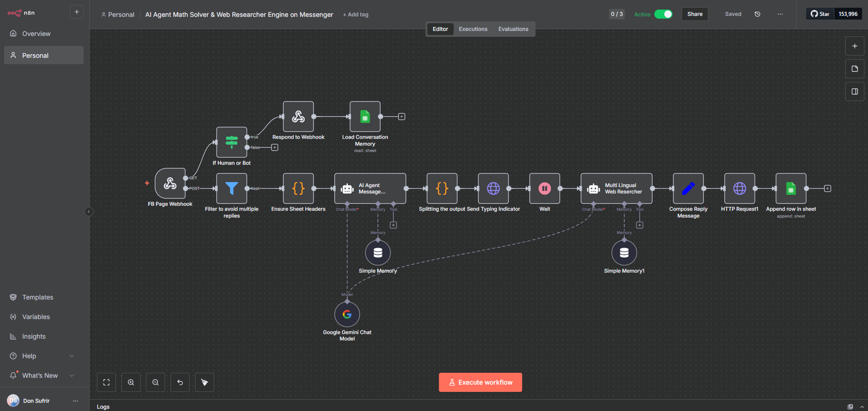Viewport: 868px width, 411px height.
Task: Click the Share button
Action: 694,14
